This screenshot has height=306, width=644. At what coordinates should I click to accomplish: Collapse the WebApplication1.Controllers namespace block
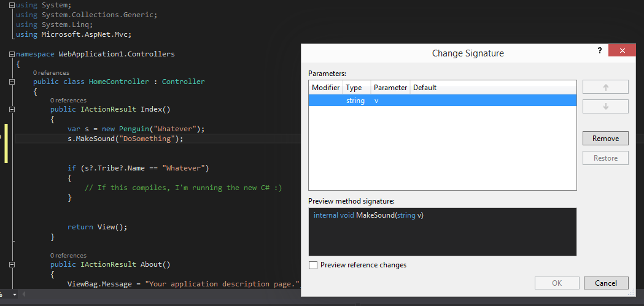[12, 54]
